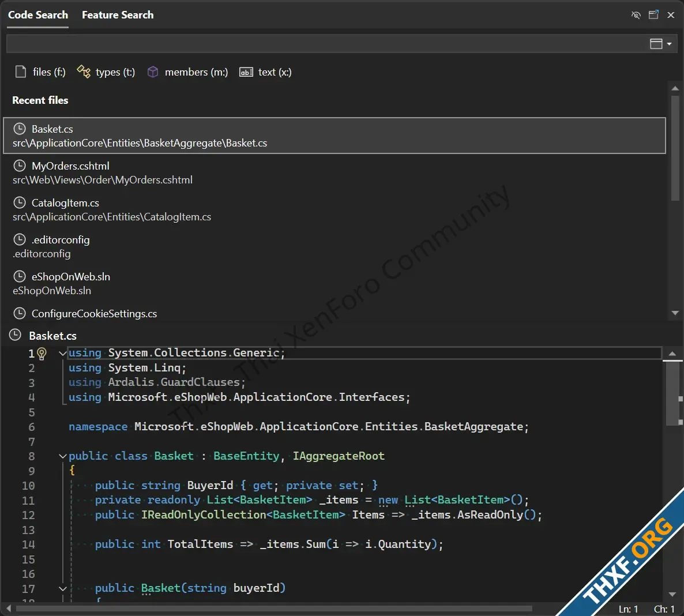The image size is (684, 616).
Task: Click the namespace keyword on line 6
Action: [98, 427]
